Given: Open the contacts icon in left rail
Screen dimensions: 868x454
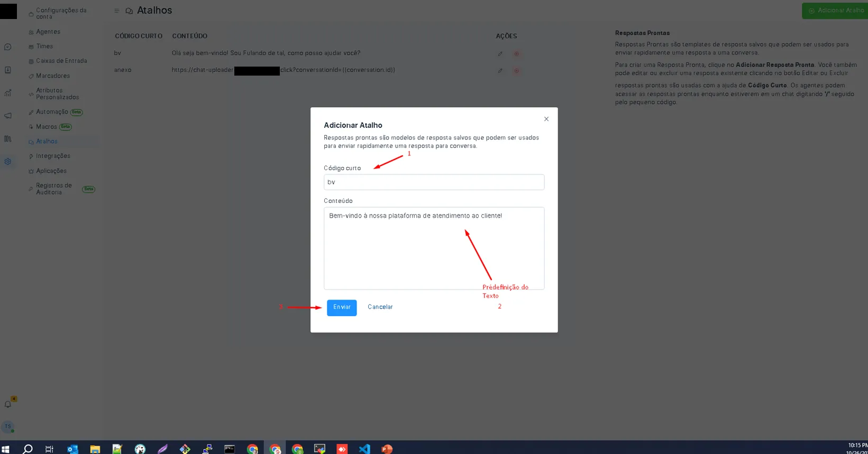Looking at the screenshot, I should tap(8, 70).
